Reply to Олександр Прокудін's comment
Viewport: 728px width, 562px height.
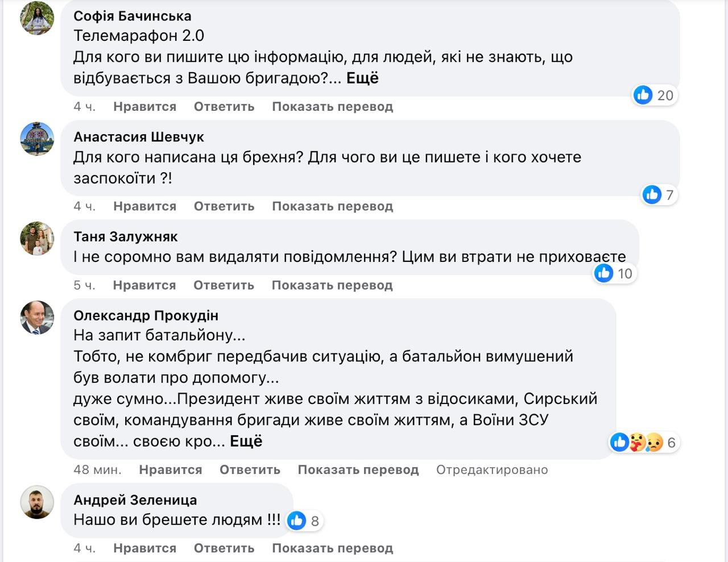(250, 470)
